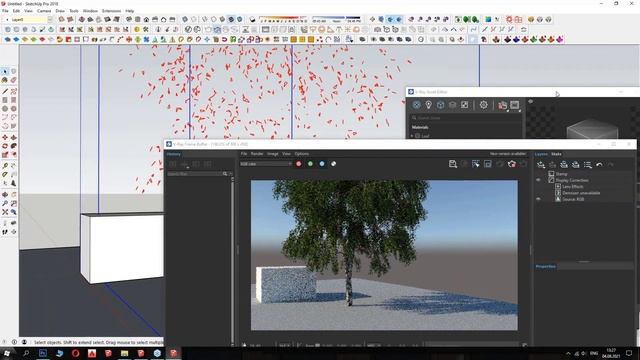Open Geometry cube in Asset Editor
640x360 pixels.
pos(440,105)
